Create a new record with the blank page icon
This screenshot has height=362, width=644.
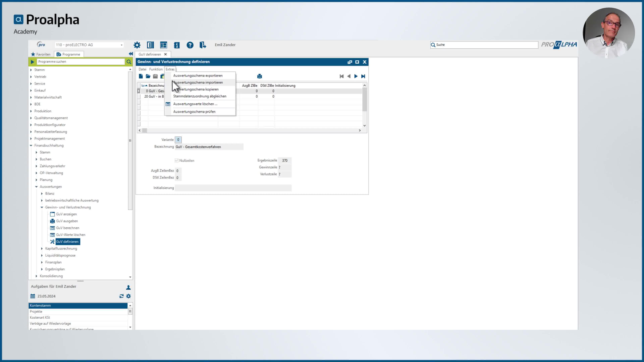click(141, 76)
